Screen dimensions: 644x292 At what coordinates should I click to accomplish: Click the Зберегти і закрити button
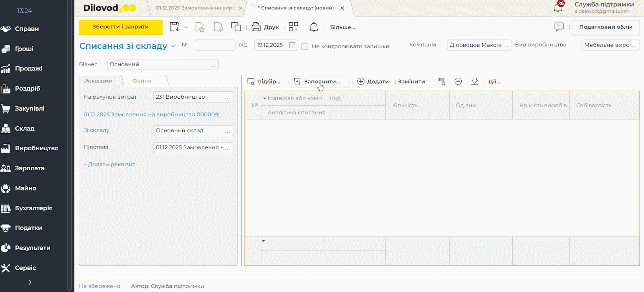(x=120, y=27)
